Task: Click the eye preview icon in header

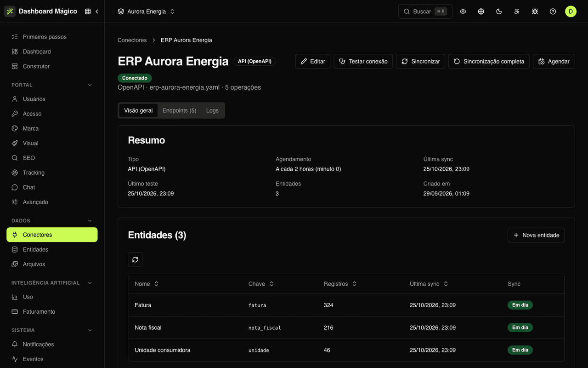Action: (x=463, y=11)
